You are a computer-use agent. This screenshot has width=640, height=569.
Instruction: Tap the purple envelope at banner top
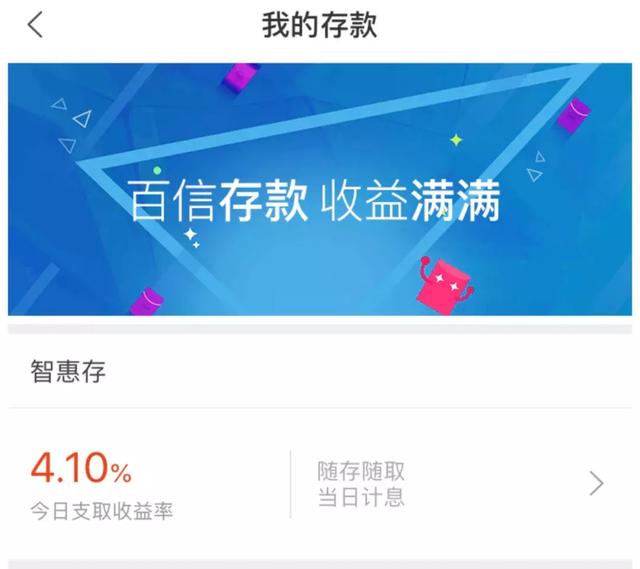(240, 78)
